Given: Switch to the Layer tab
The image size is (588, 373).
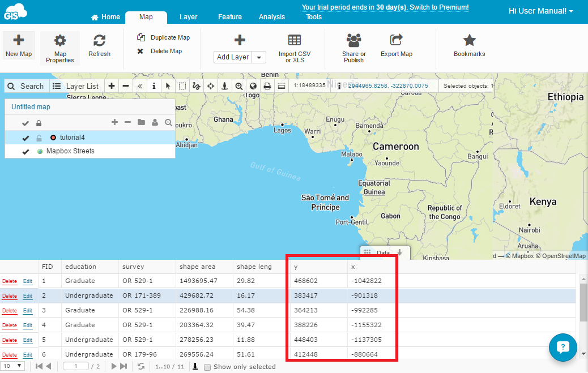Looking at the screenshot, I should (188, 17).
